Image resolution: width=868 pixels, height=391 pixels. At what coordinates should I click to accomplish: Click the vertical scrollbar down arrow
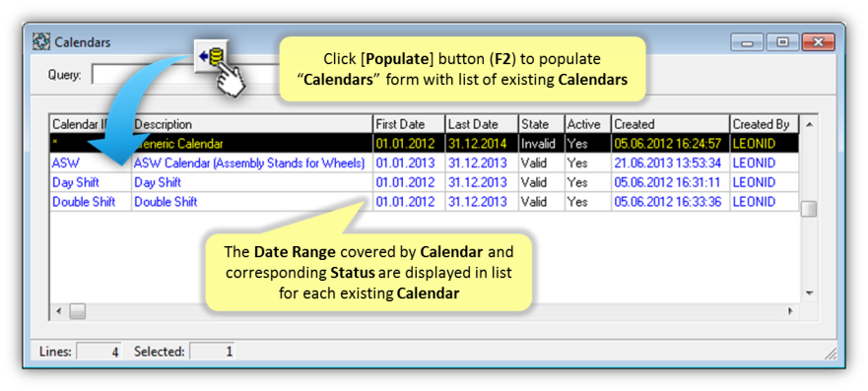(x=809, y=293)
